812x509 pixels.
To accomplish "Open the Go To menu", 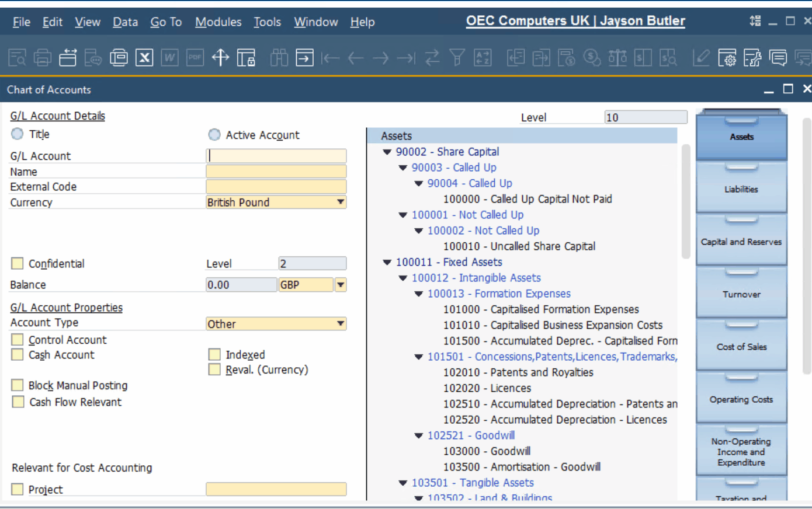I will point(166,22).
